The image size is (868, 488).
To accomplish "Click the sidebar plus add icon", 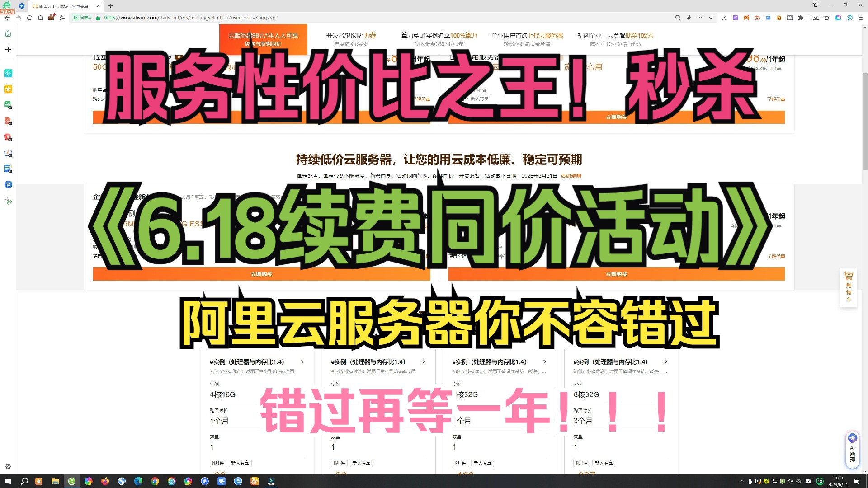I will pos(8,49).
